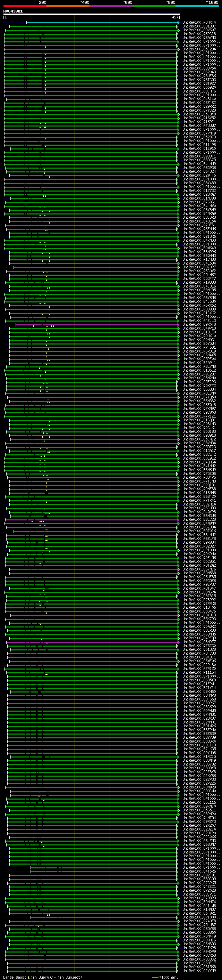This screenshot has height=980, width=222.
Task: Select hit label UniRef100_C6H4X5
Action: tap(199, 355)
